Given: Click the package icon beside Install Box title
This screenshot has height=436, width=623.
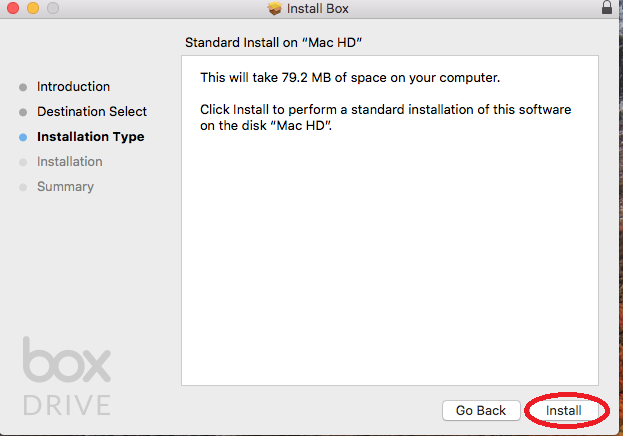Looking at the screenshot, I should [x=275, y=8].
